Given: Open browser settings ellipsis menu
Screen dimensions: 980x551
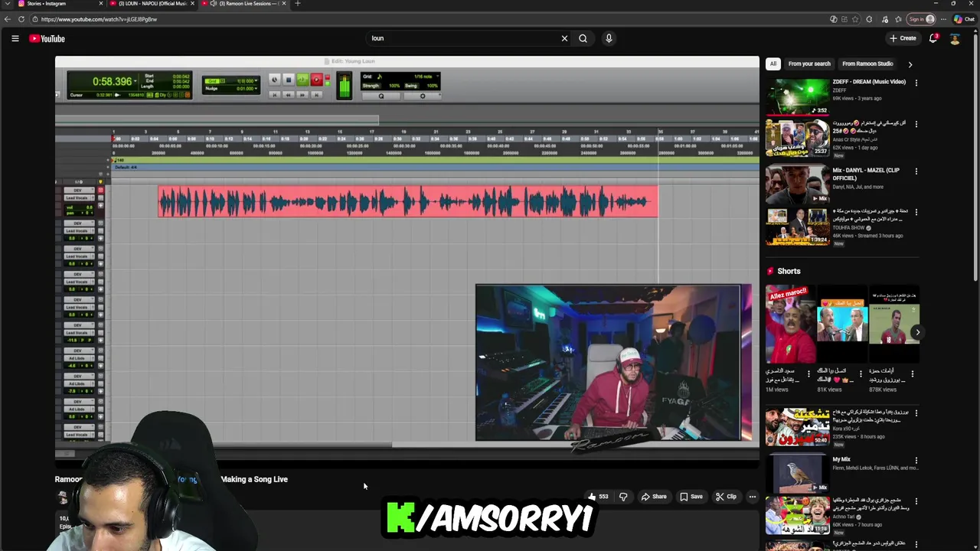Looking at the screenshot, I should [x=943, y=19].
